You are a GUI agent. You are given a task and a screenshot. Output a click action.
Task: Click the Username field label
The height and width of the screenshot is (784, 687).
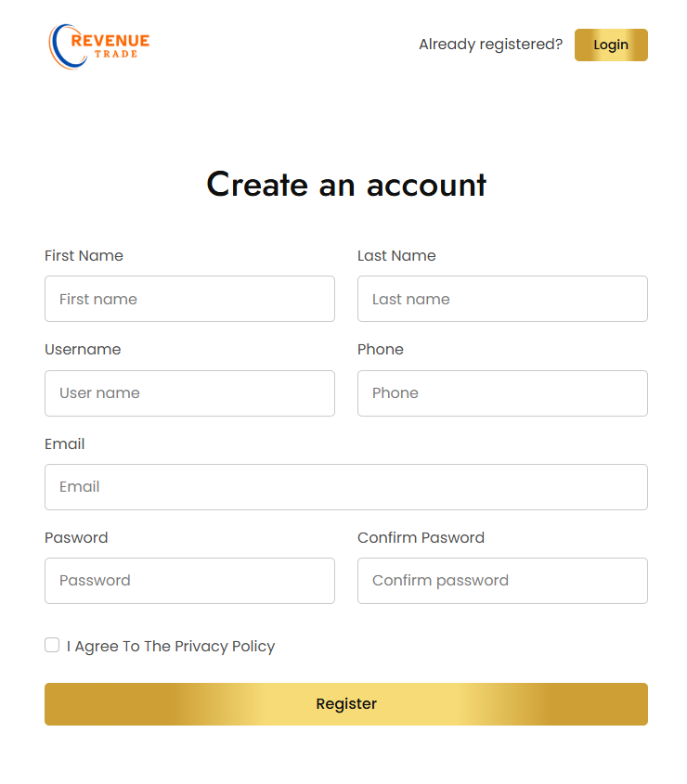(83, 350)
